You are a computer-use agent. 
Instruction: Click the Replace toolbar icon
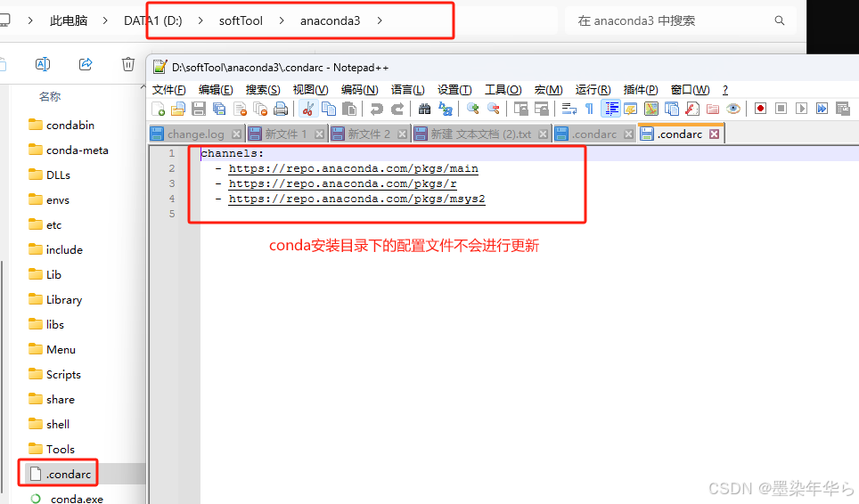(x=446, y=109)
